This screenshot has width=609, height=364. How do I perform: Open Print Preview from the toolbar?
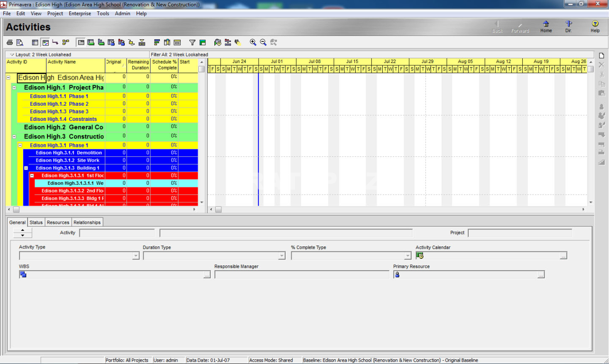point(19,43)
